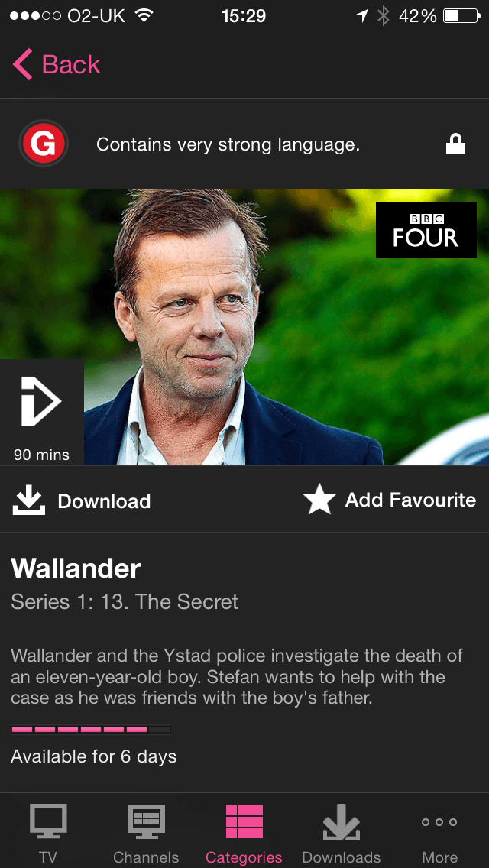Tap the red G guidance icon
489x868 pixels.
coord(44,144)
